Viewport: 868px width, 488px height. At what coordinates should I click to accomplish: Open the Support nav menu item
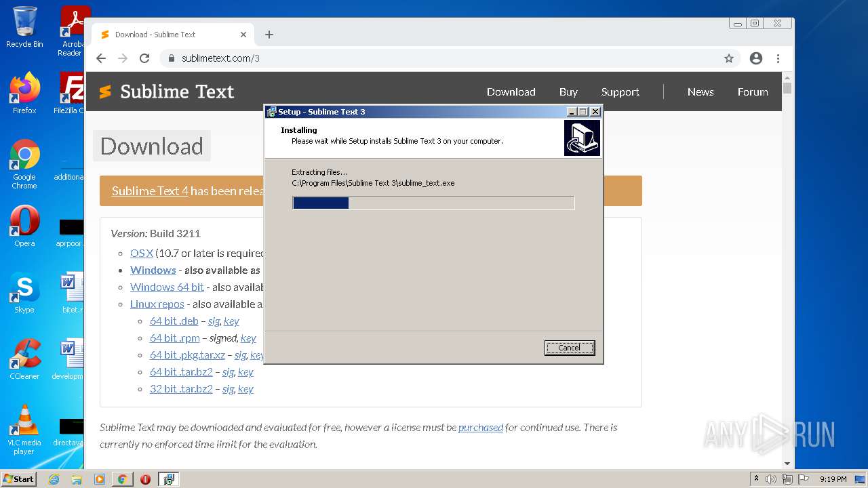click(x=620, y=92)
